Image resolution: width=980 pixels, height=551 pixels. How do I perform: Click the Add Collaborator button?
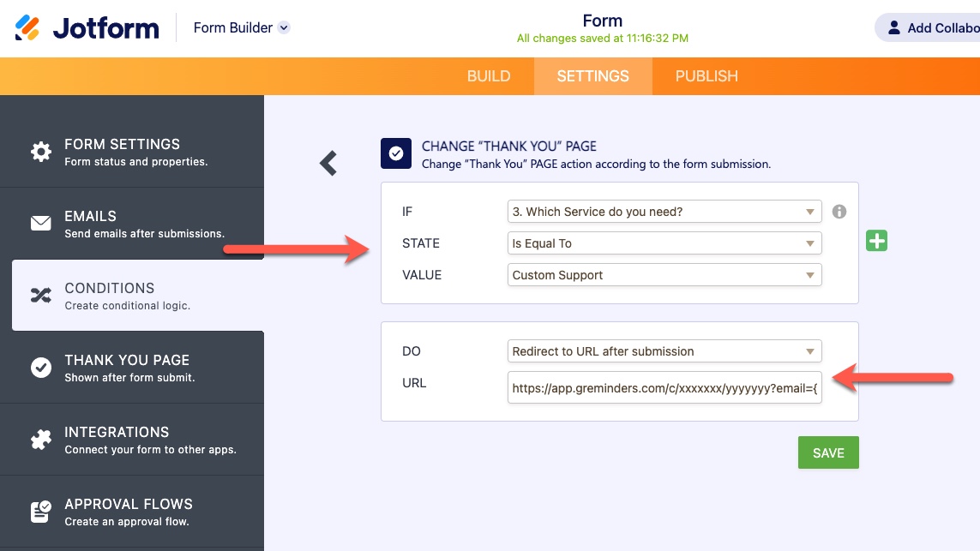tap(935, 27)
